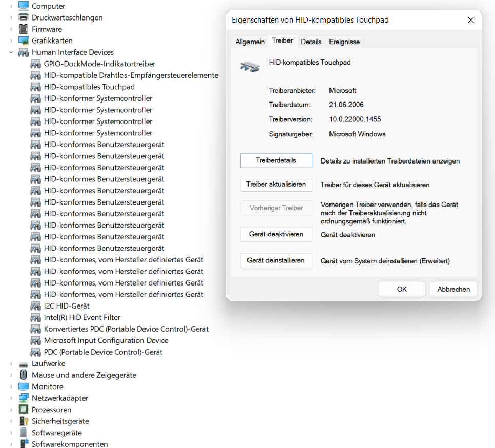This screenshot has height=448, width=495.
Task: Switch to the Allgemein tab
Action: pos(250,42)
